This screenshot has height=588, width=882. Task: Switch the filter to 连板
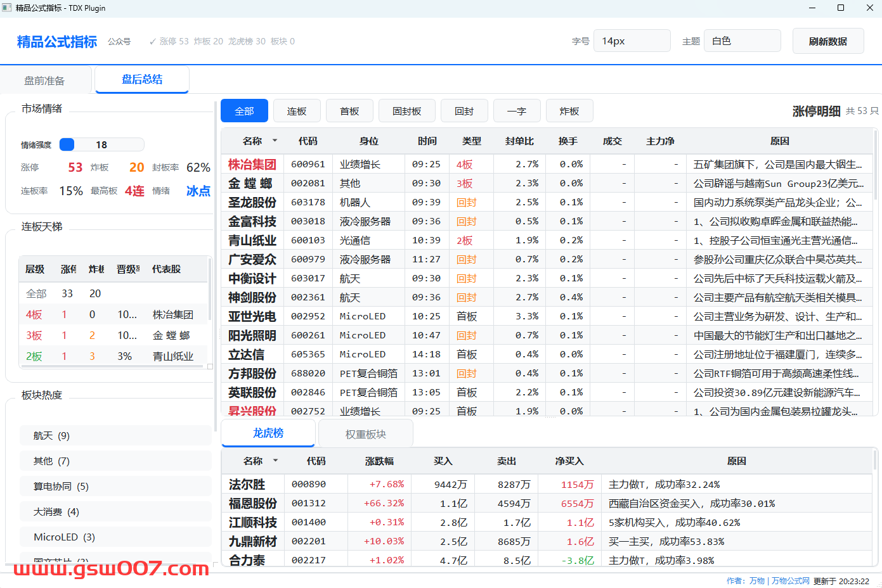[297, 111]
